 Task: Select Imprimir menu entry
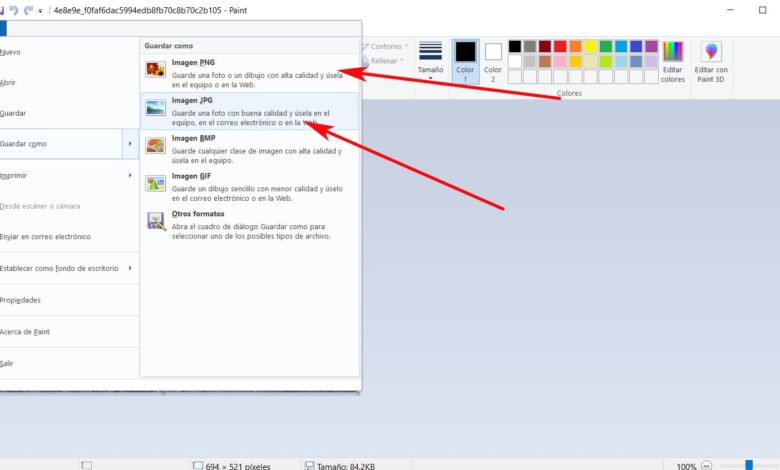pos(69,175)
